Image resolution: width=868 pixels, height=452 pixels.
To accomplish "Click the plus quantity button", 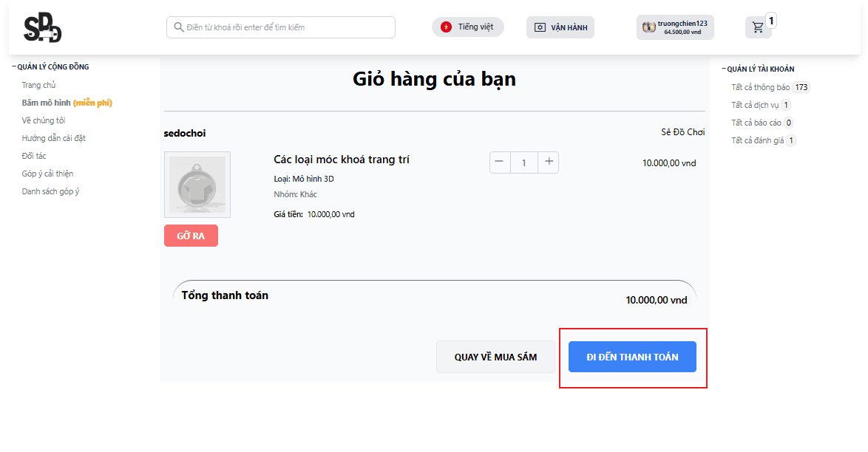I will pyautogui.click(x=548, y=162).
